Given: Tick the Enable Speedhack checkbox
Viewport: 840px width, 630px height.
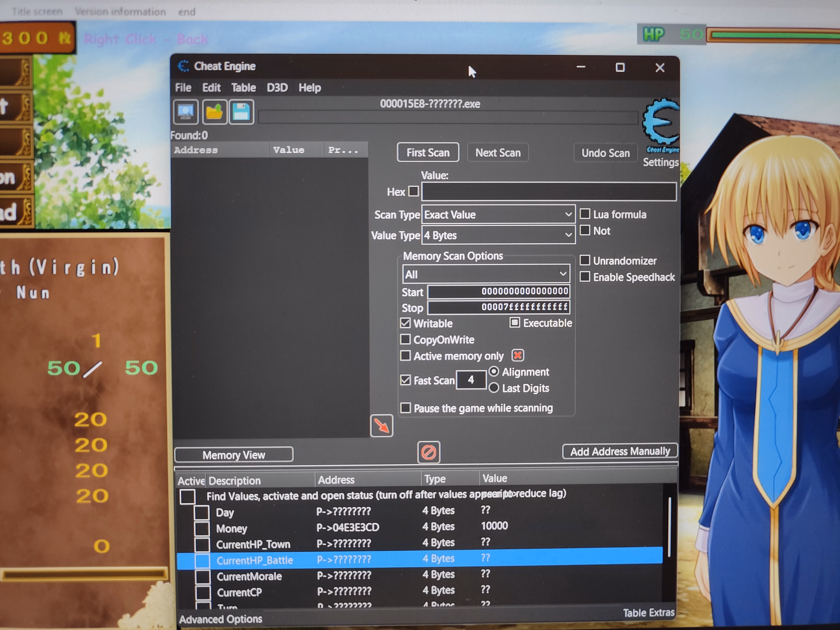Looking at the screenshot, I should pos(585,276).
